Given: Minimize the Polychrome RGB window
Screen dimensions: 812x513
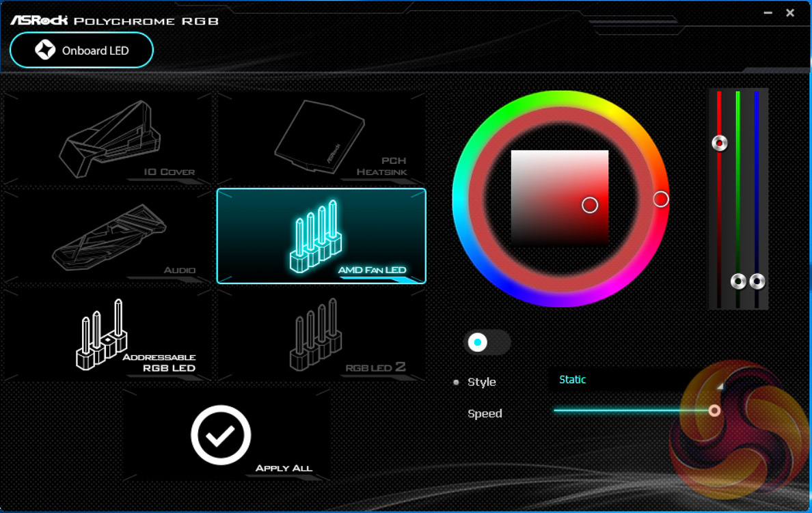Looking at the screenshot, I should pyautogui.click(x=768, y=13).
